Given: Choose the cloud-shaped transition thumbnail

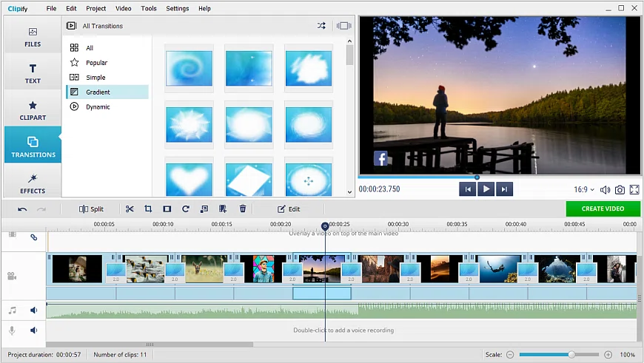Looking at the screenshot, I should (x=309, y=68).
